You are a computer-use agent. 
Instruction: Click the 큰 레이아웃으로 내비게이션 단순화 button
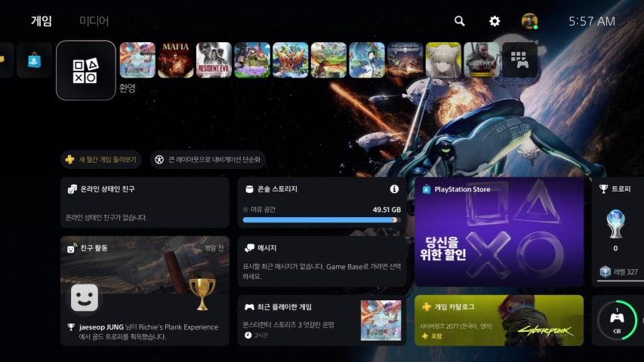208,159
